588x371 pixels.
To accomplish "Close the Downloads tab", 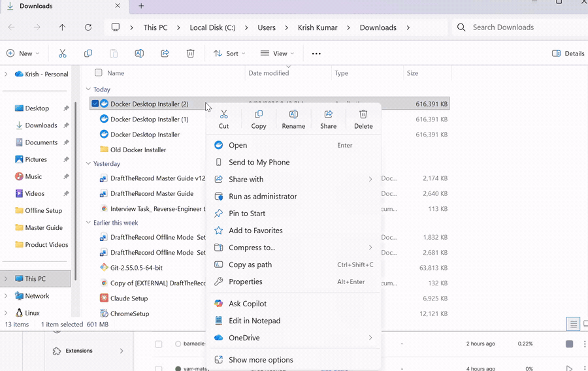I will pos(118,6).
